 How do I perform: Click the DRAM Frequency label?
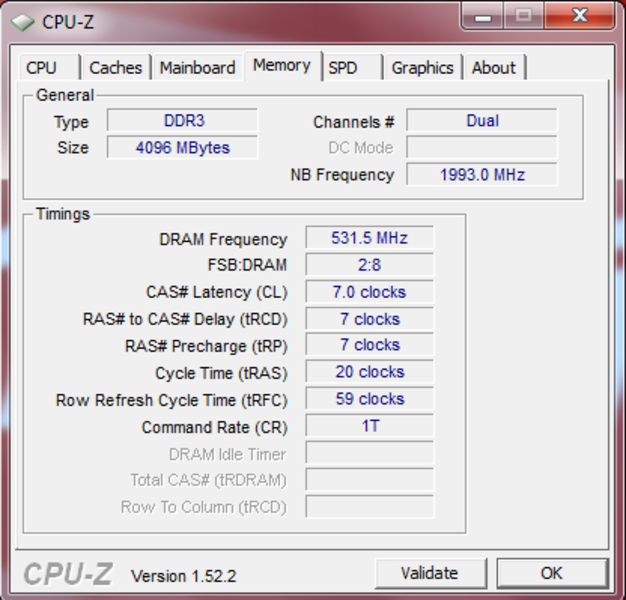pyautogui.click(x=223, y=240)
